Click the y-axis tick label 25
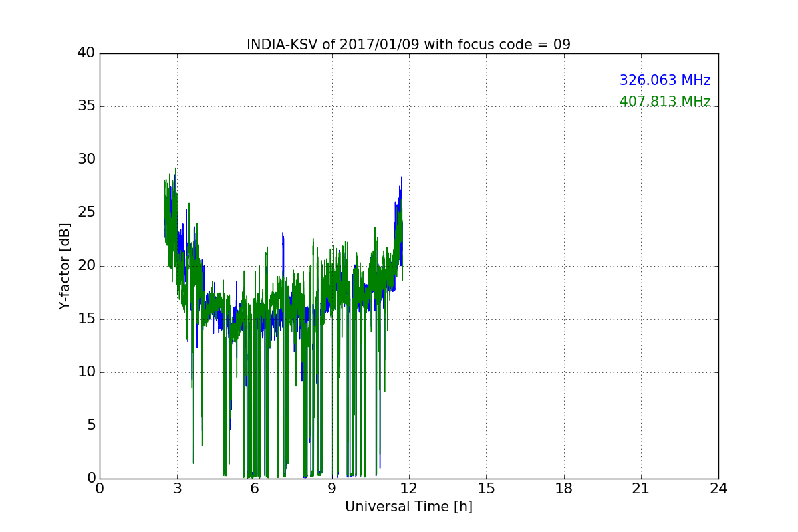The image size is (798, 532). point(86,213)
